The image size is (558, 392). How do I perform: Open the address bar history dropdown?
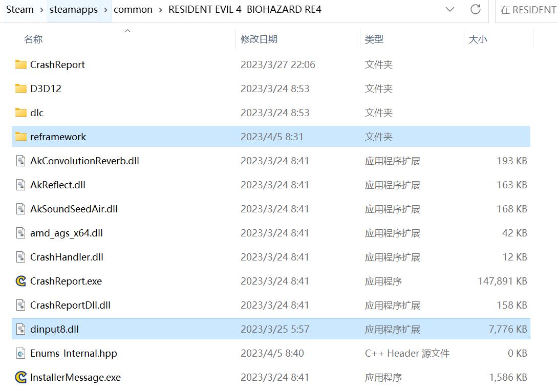pyautogui.click(x=450, y=9)
